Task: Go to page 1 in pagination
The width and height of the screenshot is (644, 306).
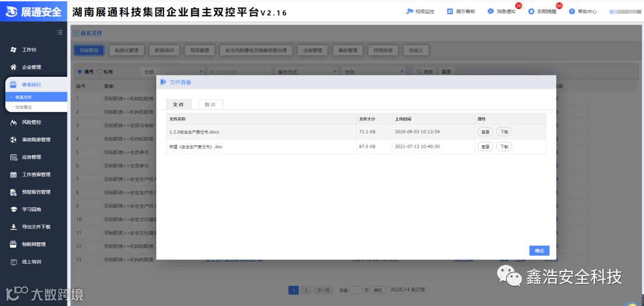Action: pyautogui.click(x=293, y=290)
